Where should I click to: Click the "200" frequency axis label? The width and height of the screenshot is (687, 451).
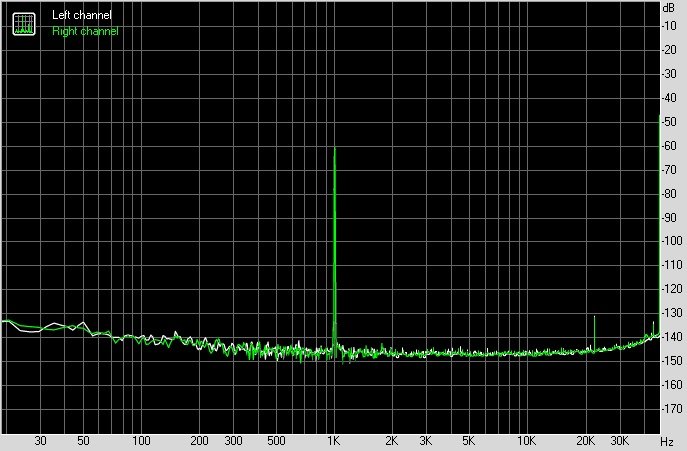pos(199,440)
